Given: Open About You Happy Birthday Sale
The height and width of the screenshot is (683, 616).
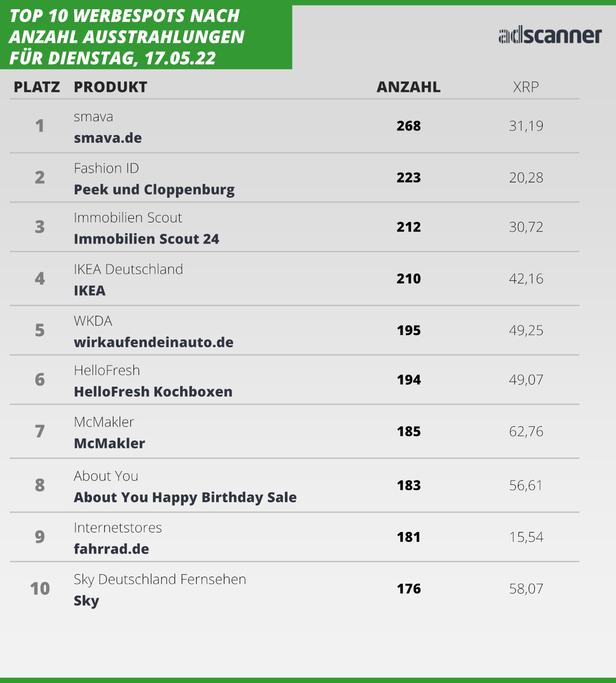Looking at the screenshot, I should [185, 498].
